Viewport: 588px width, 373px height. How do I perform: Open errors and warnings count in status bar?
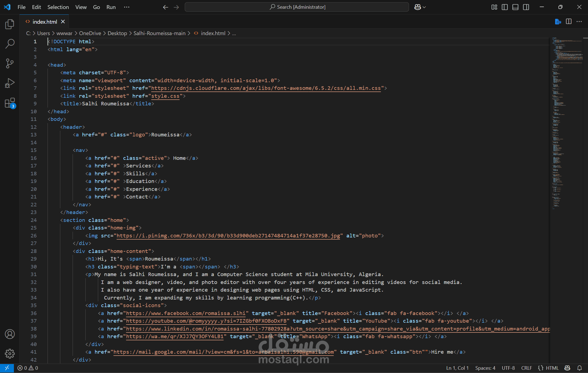[28, 368]
